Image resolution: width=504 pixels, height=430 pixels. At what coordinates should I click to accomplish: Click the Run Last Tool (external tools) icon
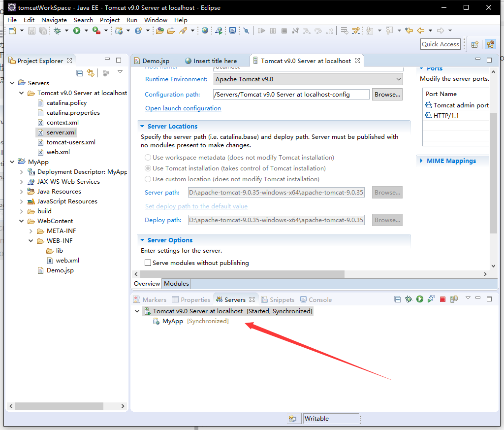point(96,31)
